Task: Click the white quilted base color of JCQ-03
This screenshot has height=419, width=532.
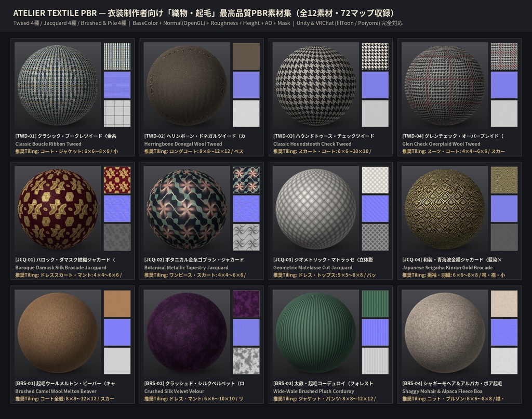Action: click(375, 180)
